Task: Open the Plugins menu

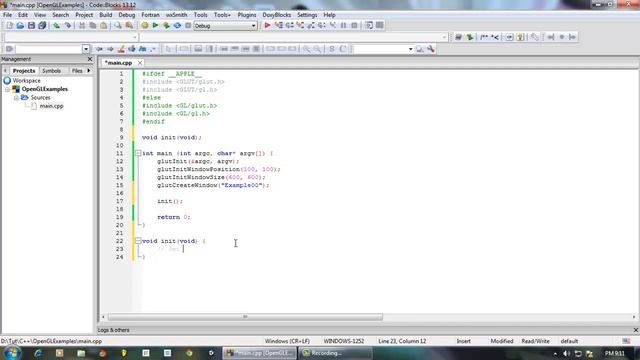Action: pos(247,15)
